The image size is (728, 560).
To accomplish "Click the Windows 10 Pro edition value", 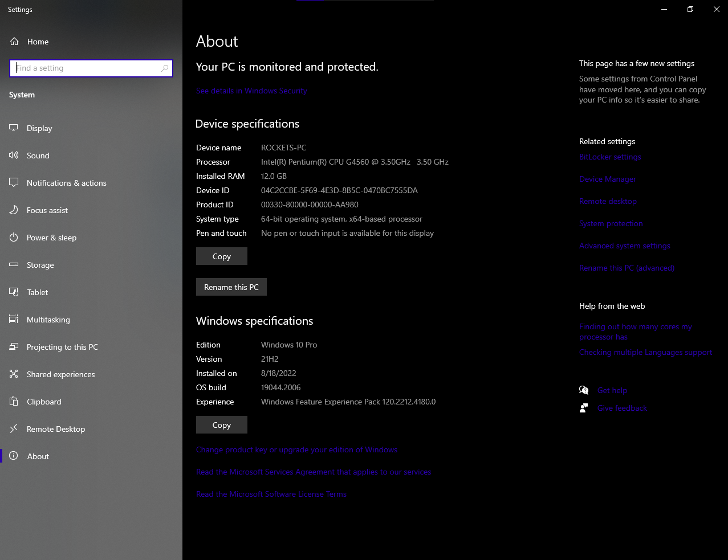I will 289,345.
